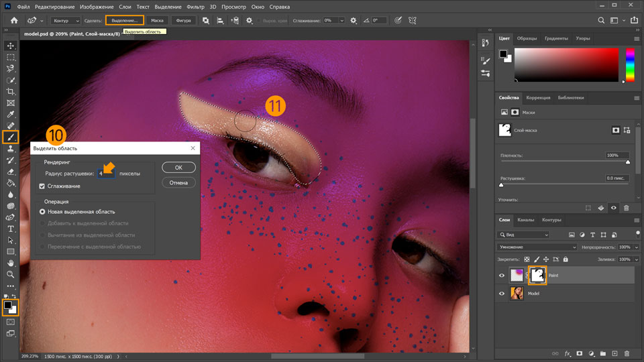Open Непрозрачность dropdown arrow
This screenshot has width=644, height=362.
(x=637, y=247)
